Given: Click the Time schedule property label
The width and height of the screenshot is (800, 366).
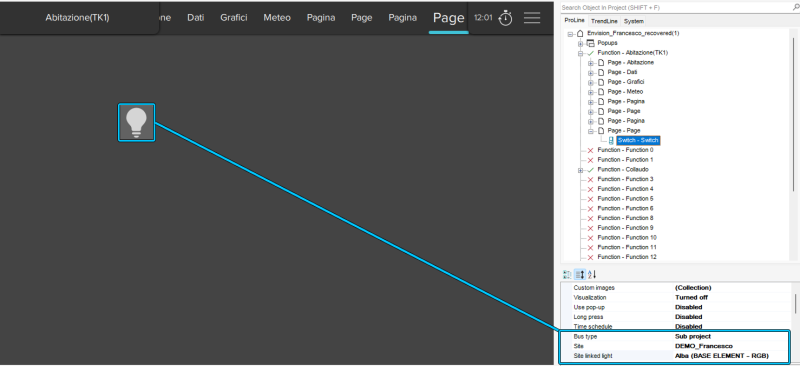Looking at the screenshot, I should (x=593, y=326).
